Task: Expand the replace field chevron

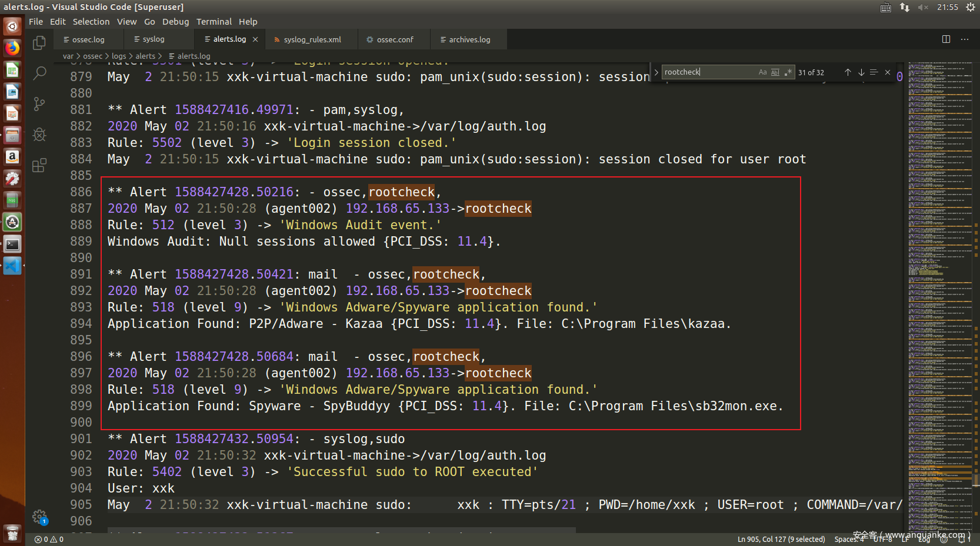Action: point(656,72)
